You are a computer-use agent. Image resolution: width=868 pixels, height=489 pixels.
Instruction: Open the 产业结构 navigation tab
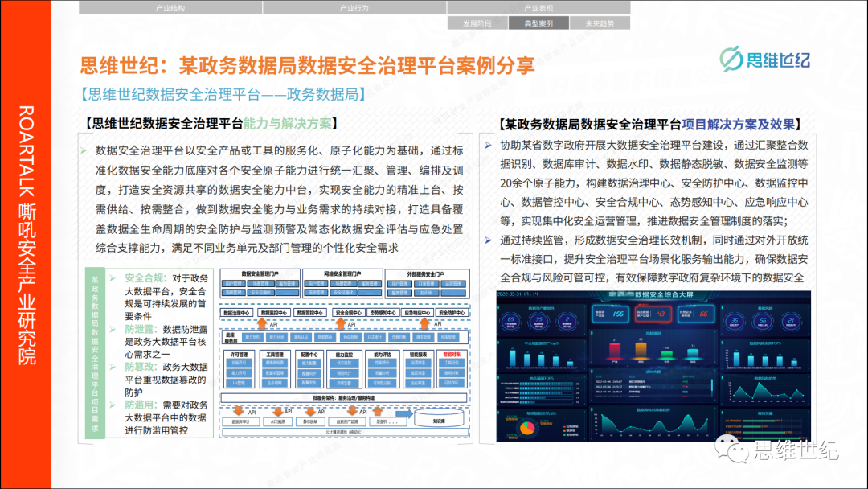(170, 8)
